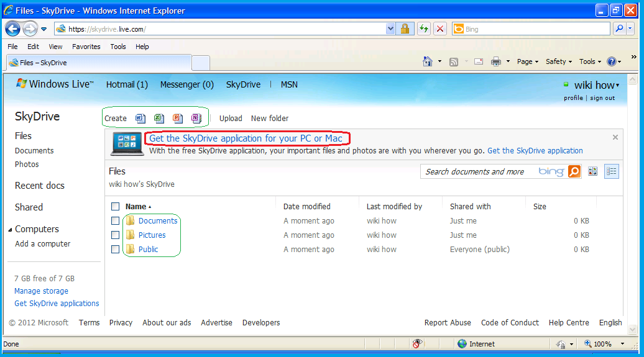Select the Files – SkyDrive tab
644x357 pixels.
[x=99, y=63]
